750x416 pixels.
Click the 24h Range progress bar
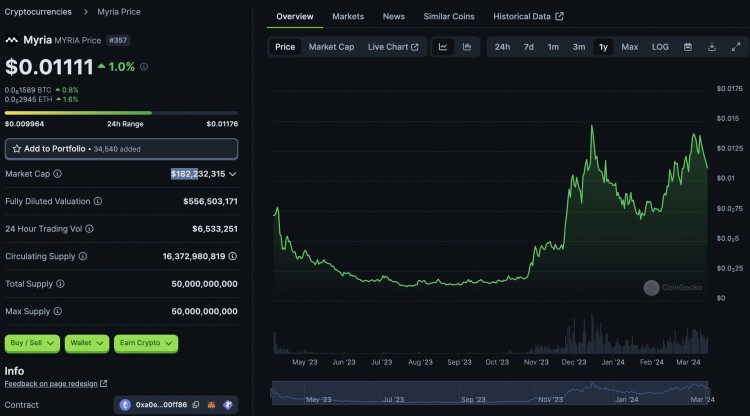(121, 113)
